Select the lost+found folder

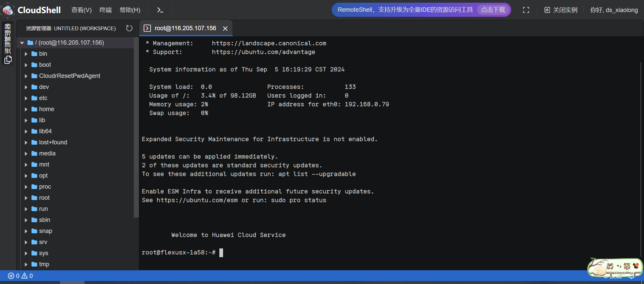[x=53, y=142]
